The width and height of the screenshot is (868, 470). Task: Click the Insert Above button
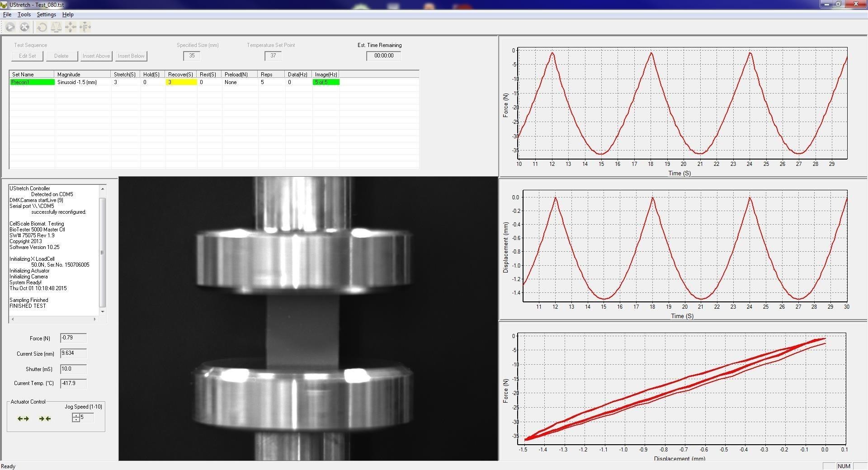(96, 56)
